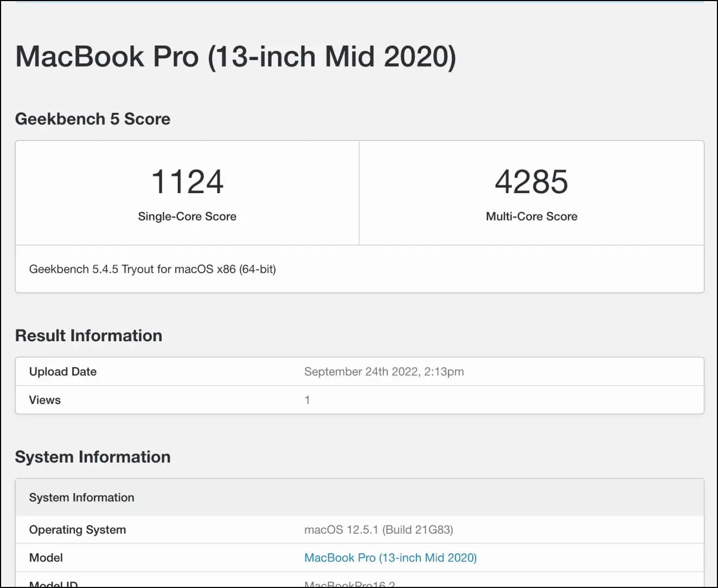The image size is (718, 588).
Task: Select the upload date September 24th 2022, 2:13pm
Action: coord(384,372)
